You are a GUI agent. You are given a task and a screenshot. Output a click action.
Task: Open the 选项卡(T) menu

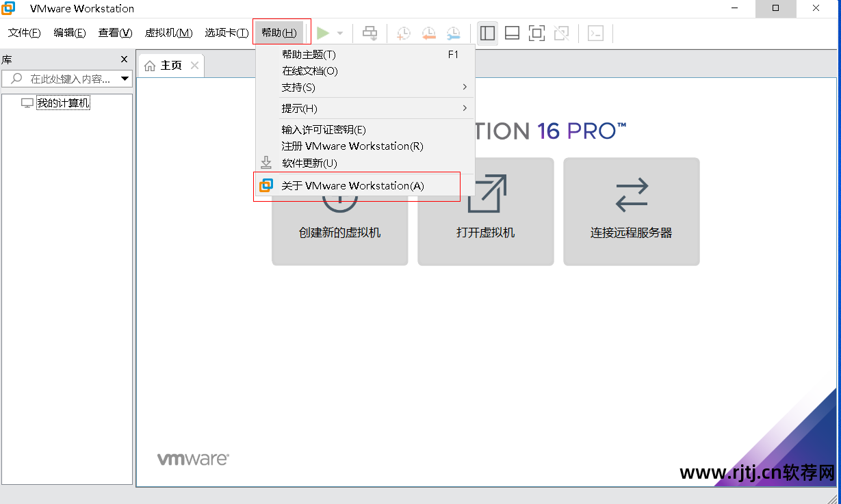[227, 33]
